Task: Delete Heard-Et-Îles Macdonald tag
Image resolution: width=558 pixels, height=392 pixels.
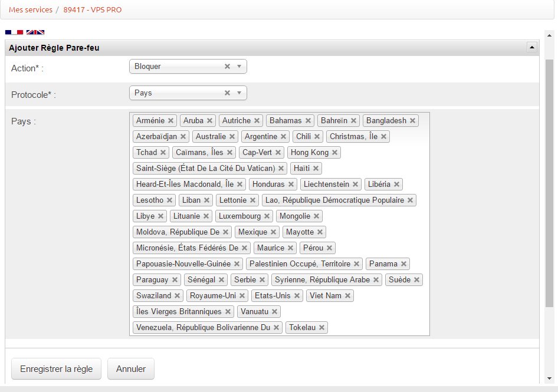Action: pos(240,185)
